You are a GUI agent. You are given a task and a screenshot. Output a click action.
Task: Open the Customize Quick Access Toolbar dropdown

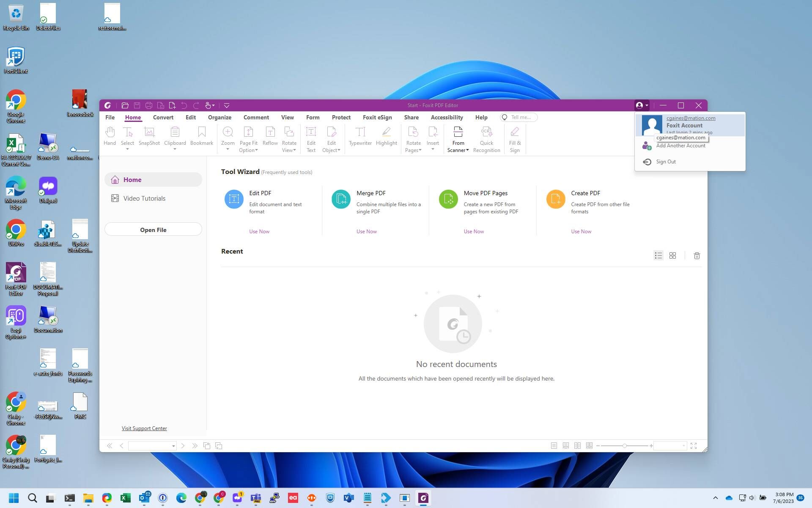point(226,105)
